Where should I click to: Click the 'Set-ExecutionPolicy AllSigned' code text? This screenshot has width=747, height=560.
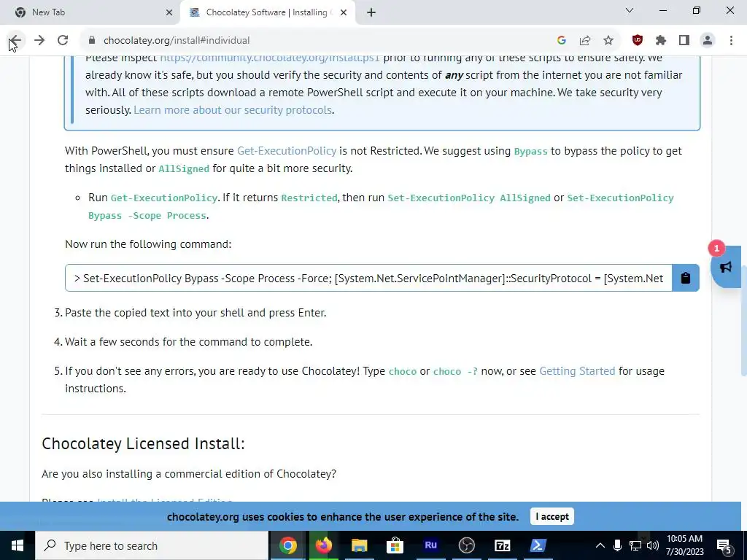point(469,198)
